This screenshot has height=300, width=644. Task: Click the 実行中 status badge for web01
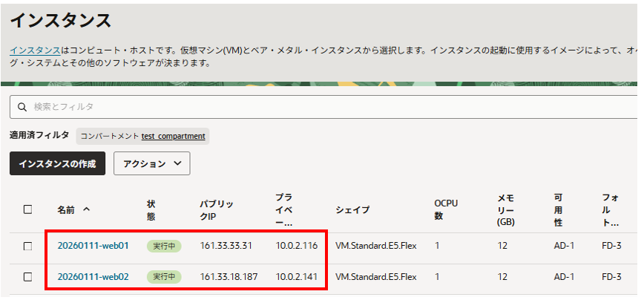coord(164,246)
